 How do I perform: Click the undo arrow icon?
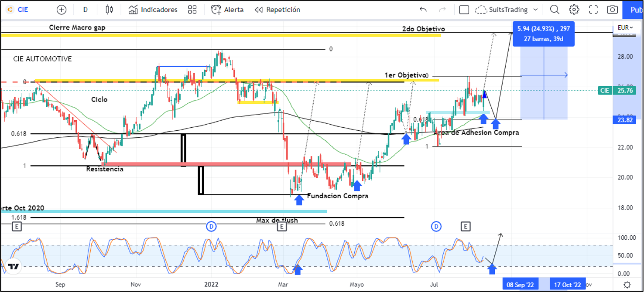(423, 10)
